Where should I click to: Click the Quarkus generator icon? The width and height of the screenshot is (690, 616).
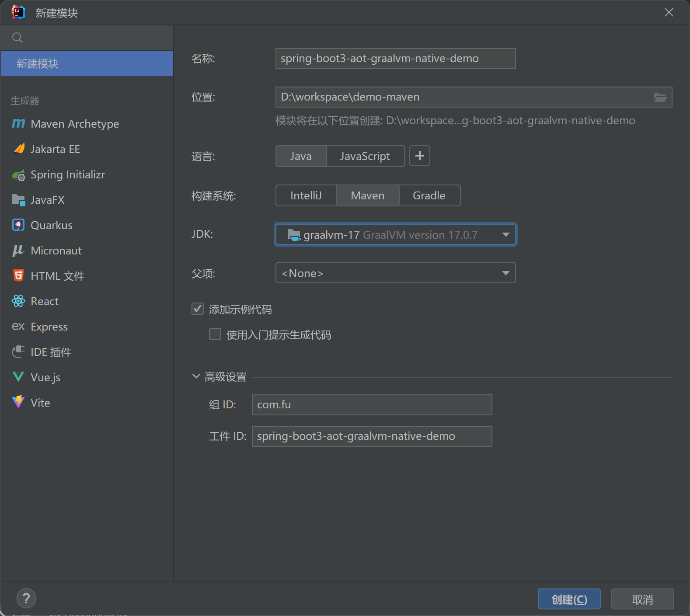tap(18, 225)
